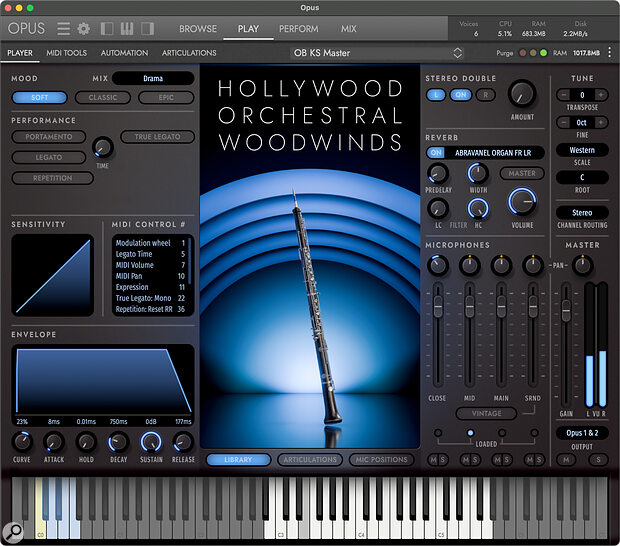Click the reverb Master button
Screen dimensions: 620x546
522,173
